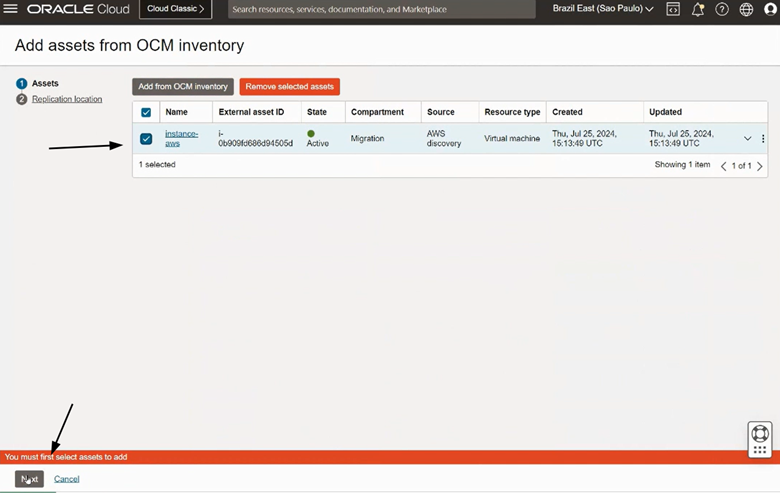Click the '1 of 1' page indicator
The image size is (780, 493).
coord(741,166)
